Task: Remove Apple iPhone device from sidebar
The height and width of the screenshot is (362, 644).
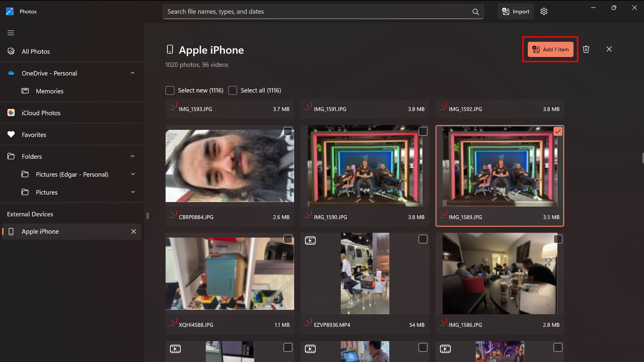Action: click(133, 232)
